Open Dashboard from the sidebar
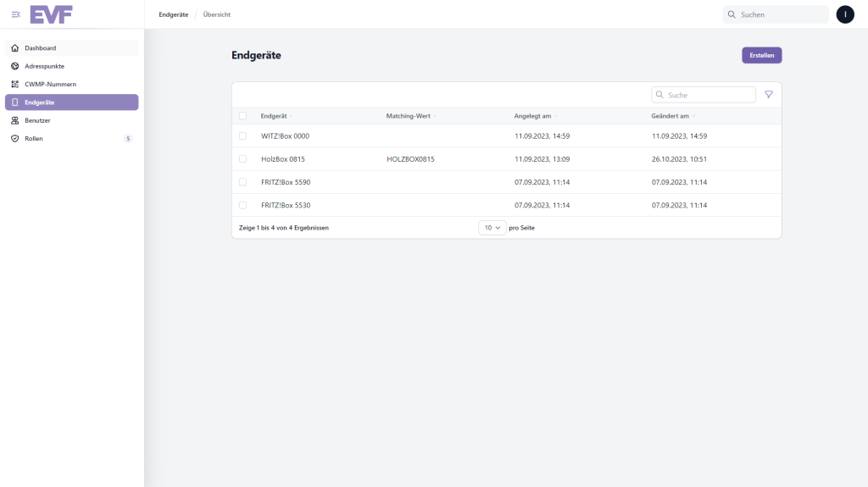This screenshot has height=487, width=868. tap(40, 48)
